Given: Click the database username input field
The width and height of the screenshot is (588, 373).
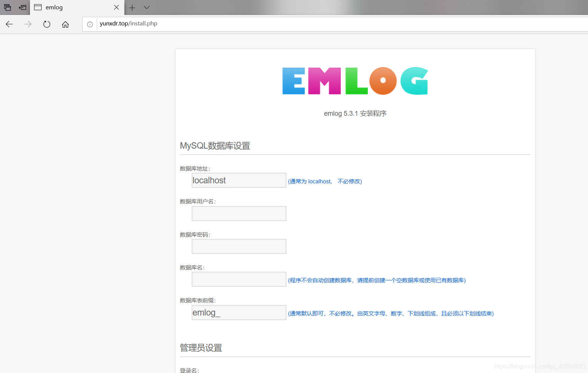Looking at the screenshot, I should (x=239, y=214).
